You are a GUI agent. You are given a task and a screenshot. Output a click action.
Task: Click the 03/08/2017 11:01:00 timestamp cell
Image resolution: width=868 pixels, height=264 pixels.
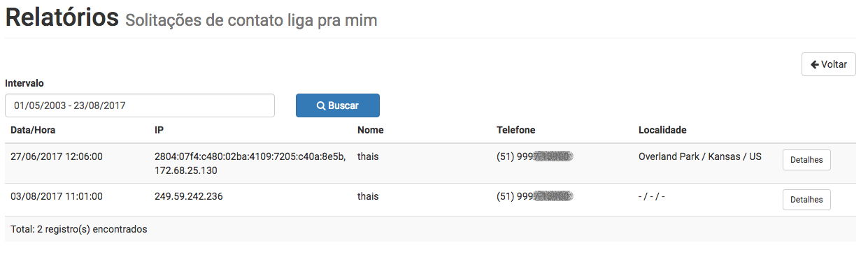click(57, 196)
